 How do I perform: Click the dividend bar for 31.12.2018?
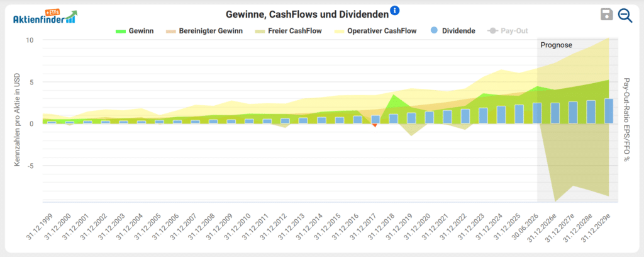tap(394, 119)
